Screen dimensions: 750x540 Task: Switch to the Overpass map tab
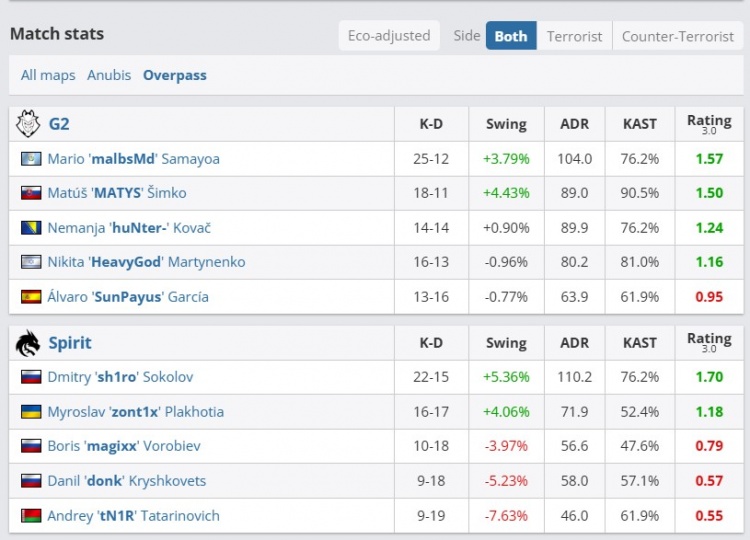(175, 75)
